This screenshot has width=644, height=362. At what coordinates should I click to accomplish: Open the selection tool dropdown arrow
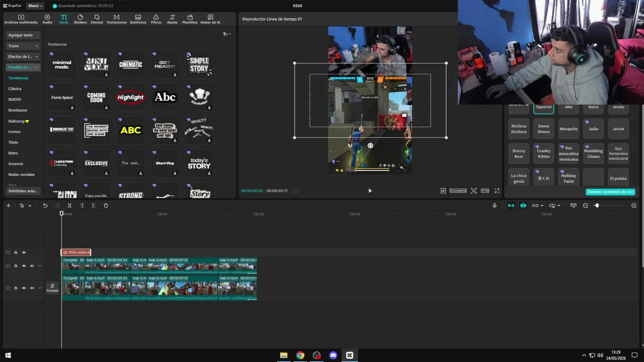tap(30, 206)
